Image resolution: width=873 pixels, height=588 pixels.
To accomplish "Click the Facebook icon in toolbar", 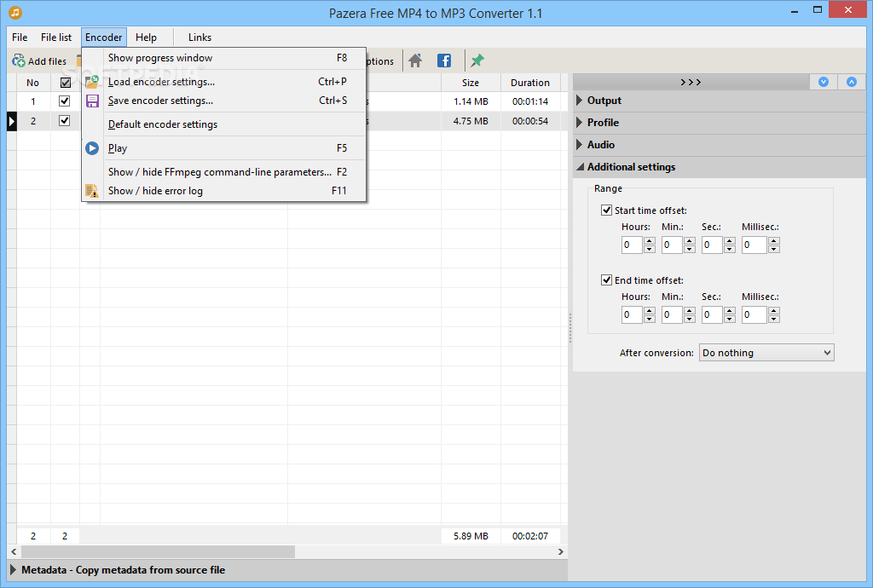I will 443,61.
